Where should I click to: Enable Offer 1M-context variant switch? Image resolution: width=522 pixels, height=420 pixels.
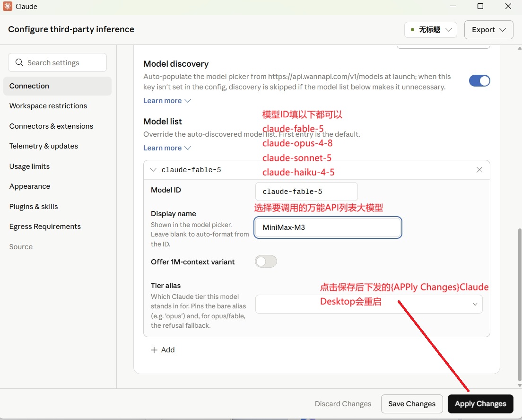click(x=266, y=262)
